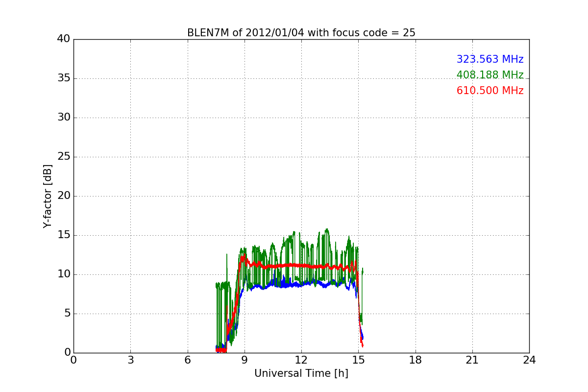Click the y-axis tick label 40
588x392 pixels.
[64, 39]
